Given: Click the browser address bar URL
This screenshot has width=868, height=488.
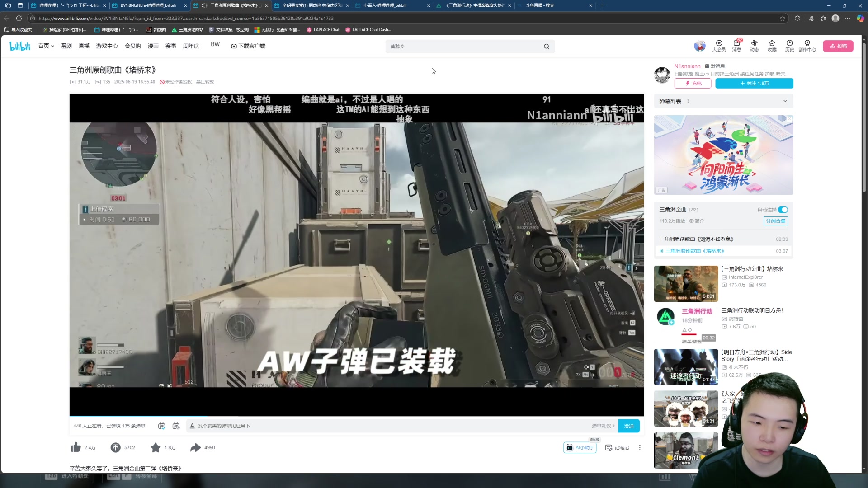Looking at the screenshot, I should 186,18.
